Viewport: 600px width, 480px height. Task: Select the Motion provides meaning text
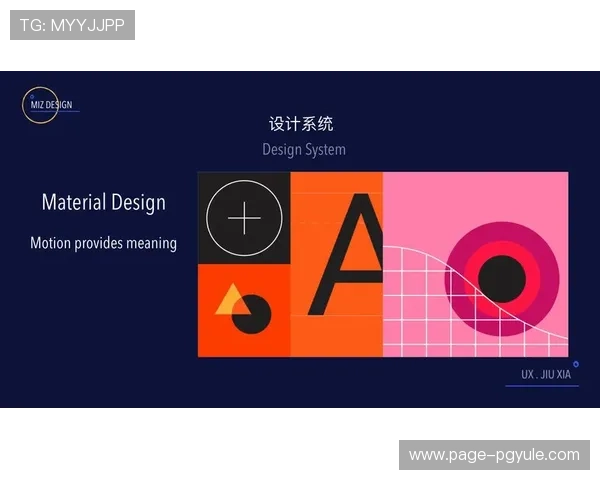[103, 243]
